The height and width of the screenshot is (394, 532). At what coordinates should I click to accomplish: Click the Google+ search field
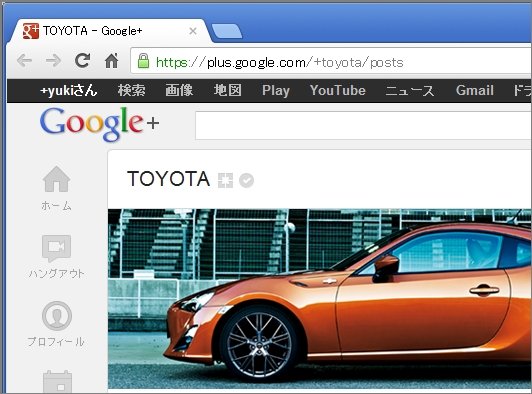point(363,125)
